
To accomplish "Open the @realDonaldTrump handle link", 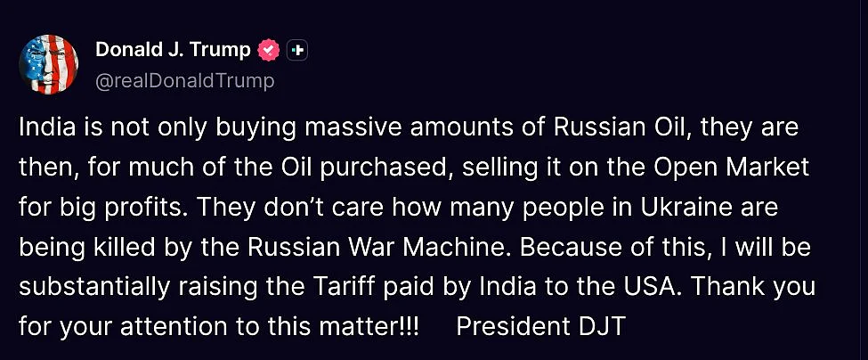I will click(185, 81).
